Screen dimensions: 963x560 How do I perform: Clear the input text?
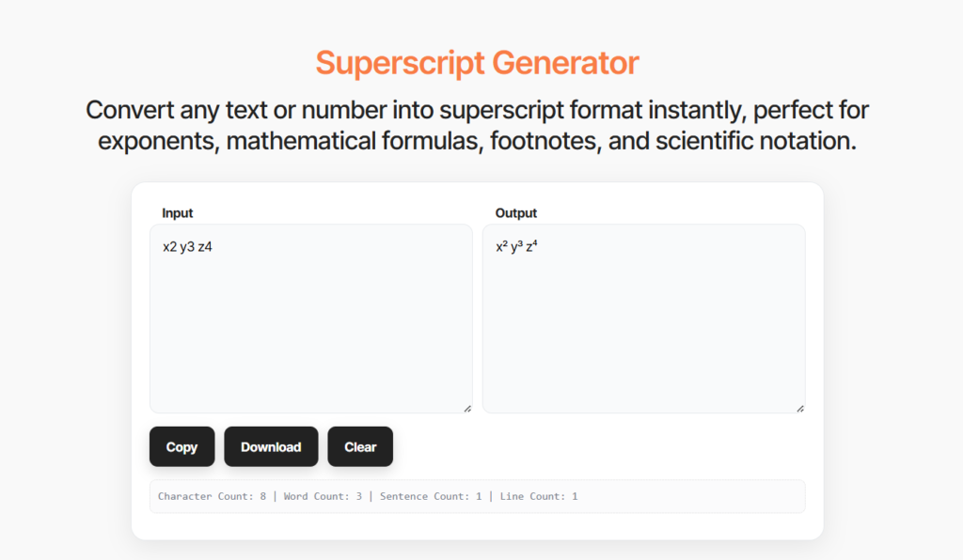pos(360,446)
